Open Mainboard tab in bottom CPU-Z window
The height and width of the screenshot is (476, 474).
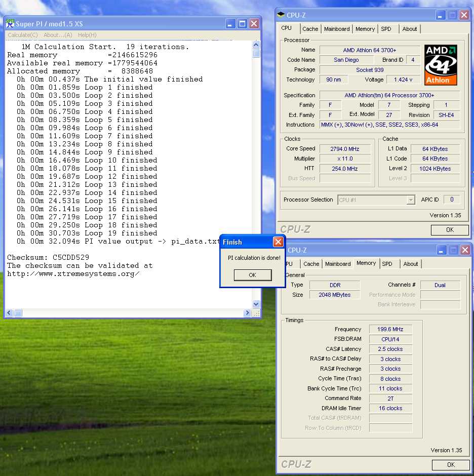(338, 264)
